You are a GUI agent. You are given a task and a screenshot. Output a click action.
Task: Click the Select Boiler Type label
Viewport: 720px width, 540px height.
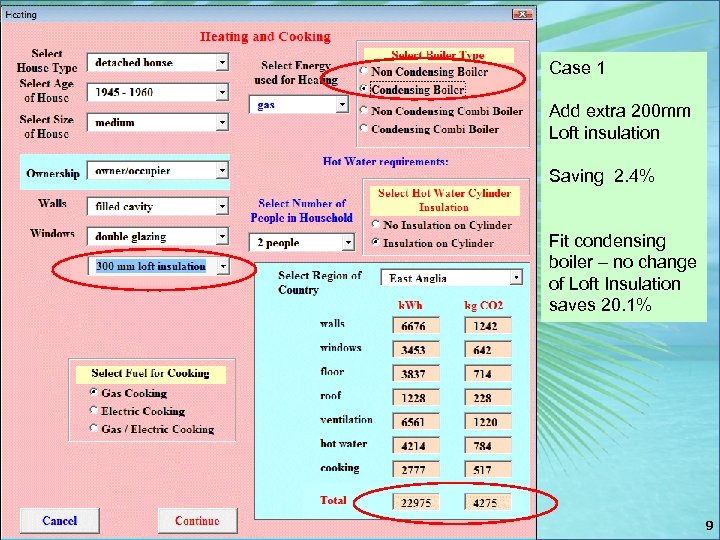click(x=438, y=55)
